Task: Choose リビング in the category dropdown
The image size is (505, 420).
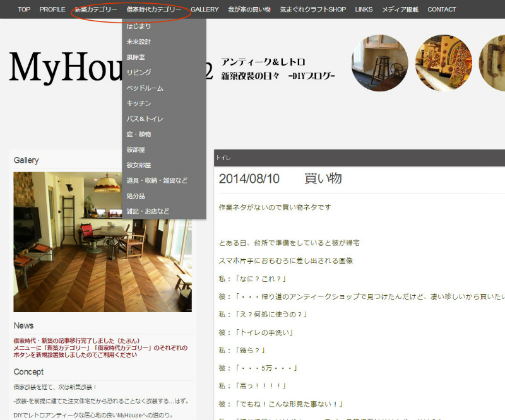Action: [x=139, y=73]
